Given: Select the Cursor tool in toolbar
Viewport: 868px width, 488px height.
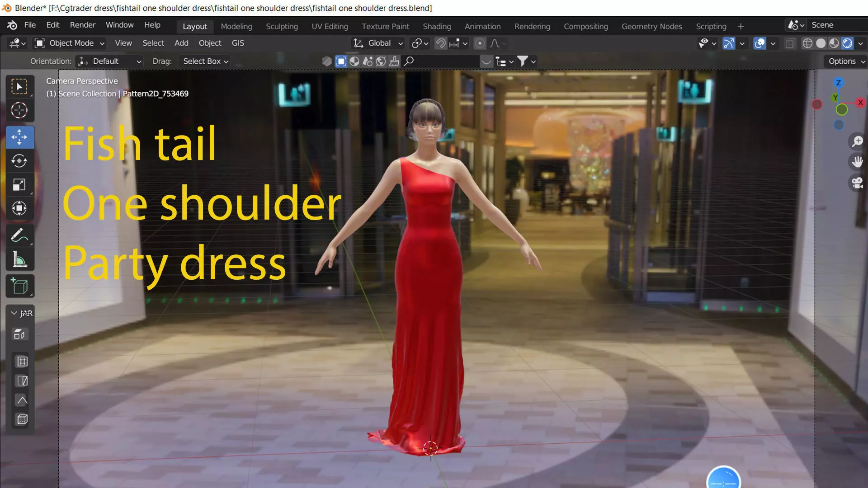Looking at the screenshot, I should [19, 110].
